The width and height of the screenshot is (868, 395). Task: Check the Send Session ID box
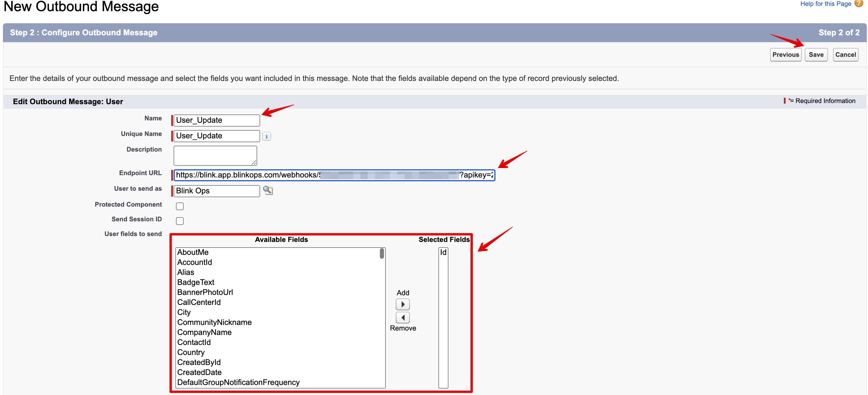click(x=180, y=221)
